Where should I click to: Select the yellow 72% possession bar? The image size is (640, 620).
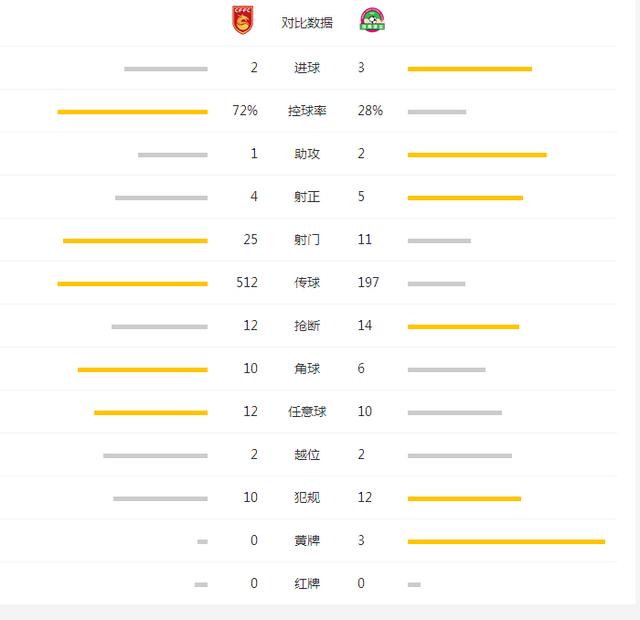coord(132,112)
